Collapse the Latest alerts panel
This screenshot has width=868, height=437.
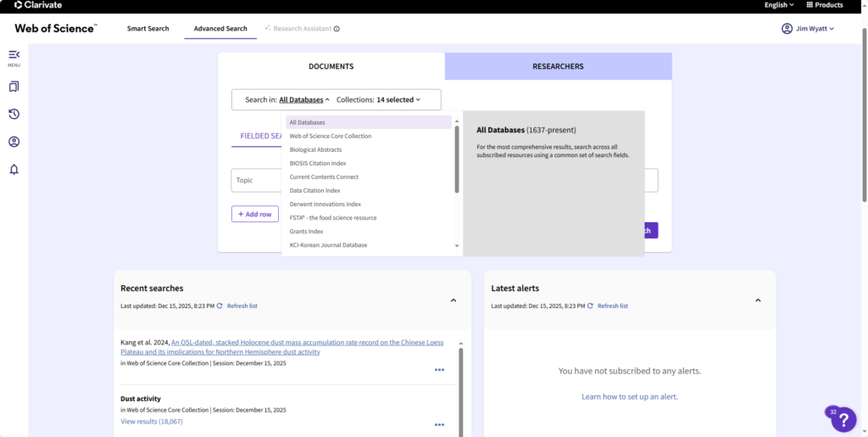758,300
